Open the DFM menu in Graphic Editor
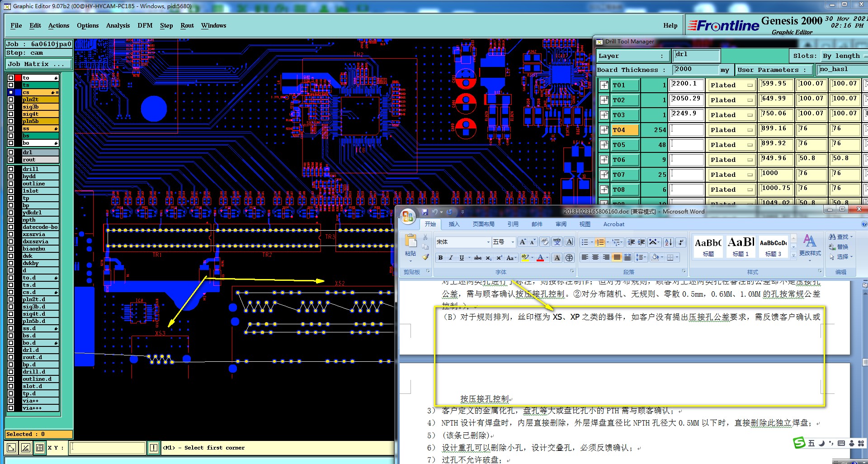The height and width of the screenshot is (464, 868). [145, 25]
